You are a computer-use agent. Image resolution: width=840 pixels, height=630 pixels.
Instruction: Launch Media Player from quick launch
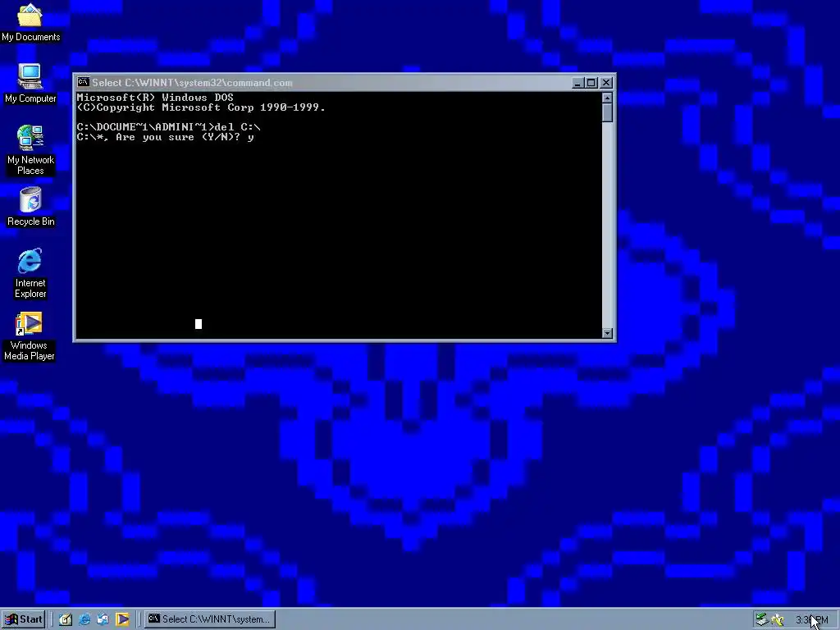tap(122, 619)
